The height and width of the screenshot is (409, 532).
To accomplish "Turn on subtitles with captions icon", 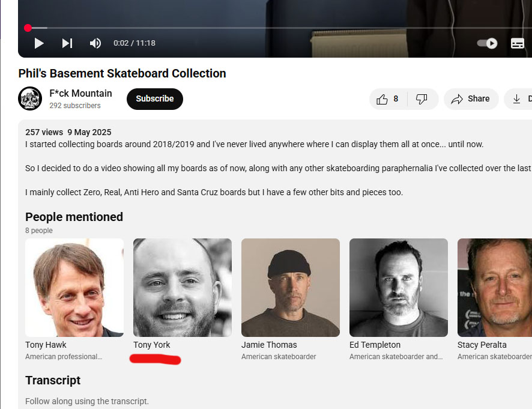I will click(x=517, y=43).
